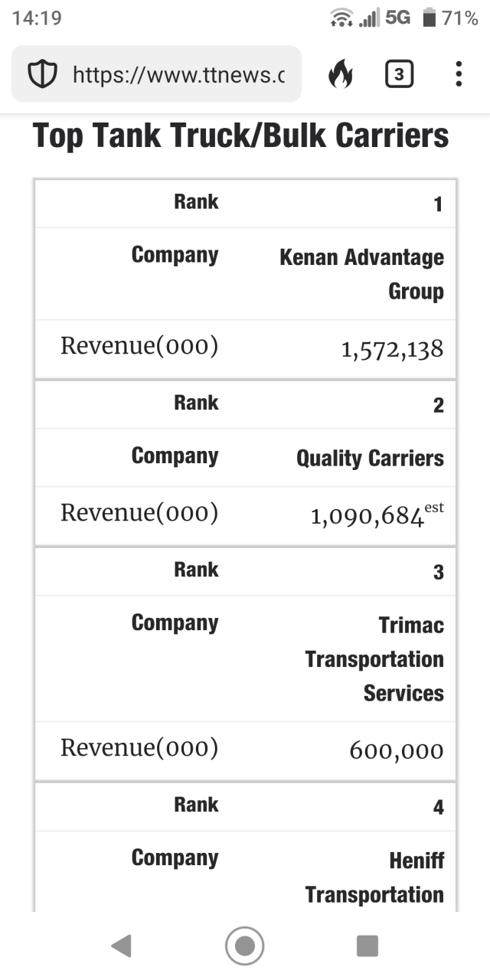Tap the tracking protection shield icon
The image size is (490, 980).
[43, 74]
